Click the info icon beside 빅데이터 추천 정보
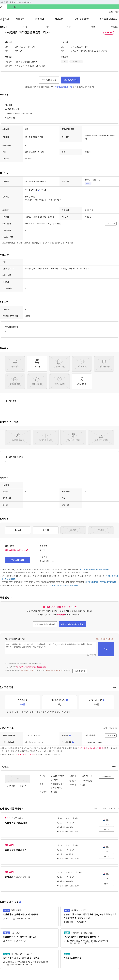 coord(20,902)
